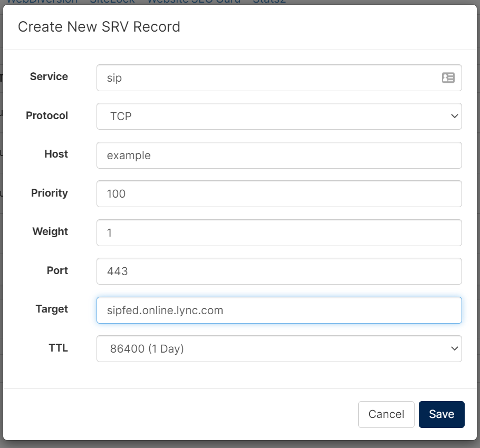Click the Target label text
The width and height of the screenshot is (480, 448).
[52, 309]
